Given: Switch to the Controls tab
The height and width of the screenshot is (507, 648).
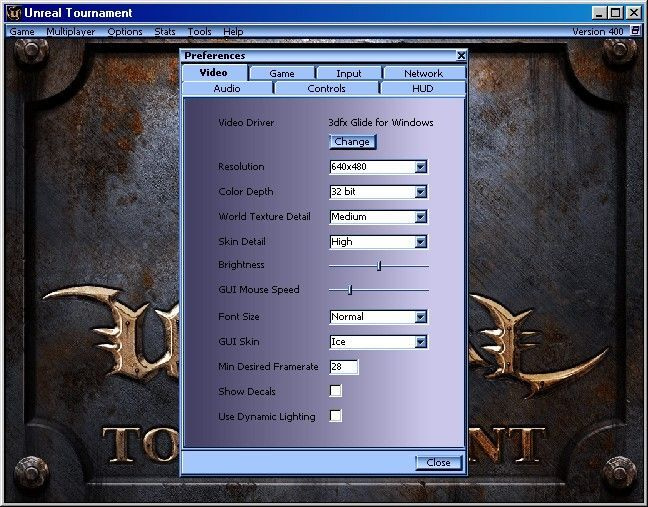Looking at the screenshot, I should (x=326, y=88).
